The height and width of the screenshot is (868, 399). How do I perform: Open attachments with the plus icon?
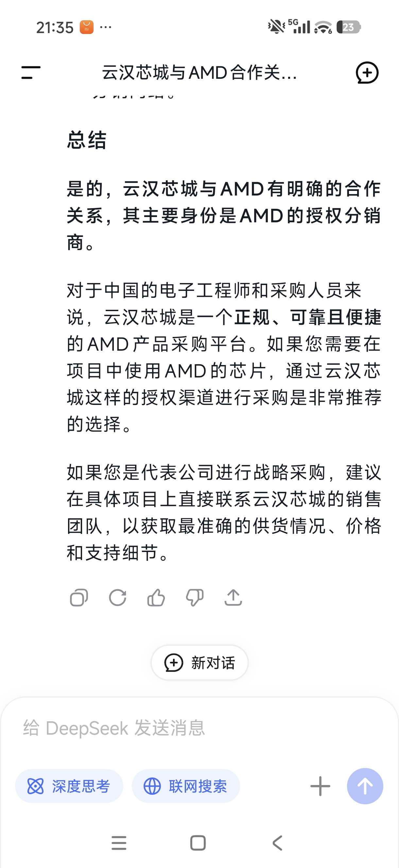coord(320,786)
